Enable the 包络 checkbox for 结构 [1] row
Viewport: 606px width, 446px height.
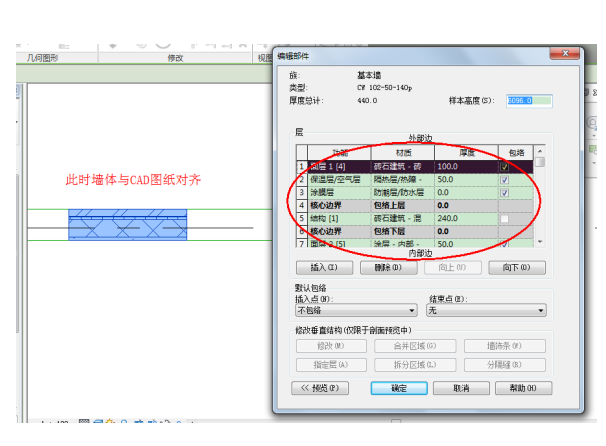505,218
